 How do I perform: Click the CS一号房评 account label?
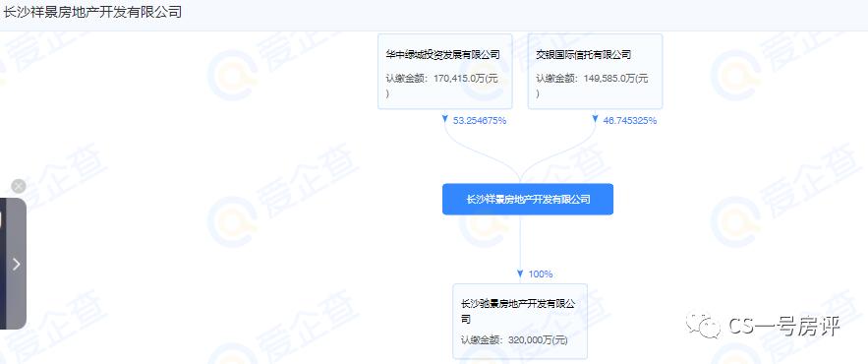783,327
